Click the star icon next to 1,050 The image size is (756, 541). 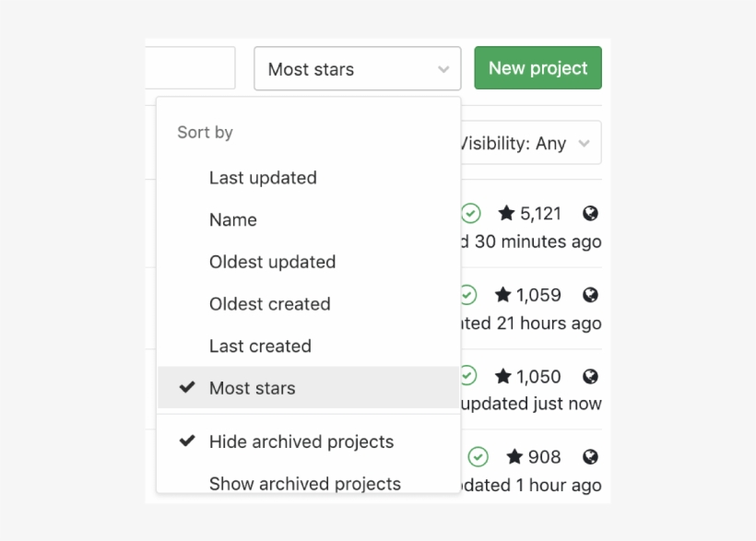coord(502,376)
